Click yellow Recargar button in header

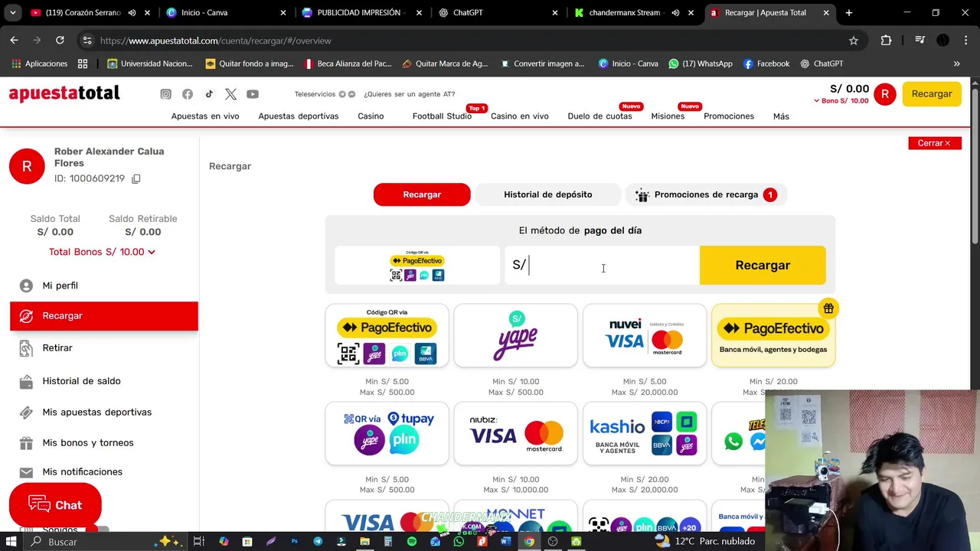(932, 94)
